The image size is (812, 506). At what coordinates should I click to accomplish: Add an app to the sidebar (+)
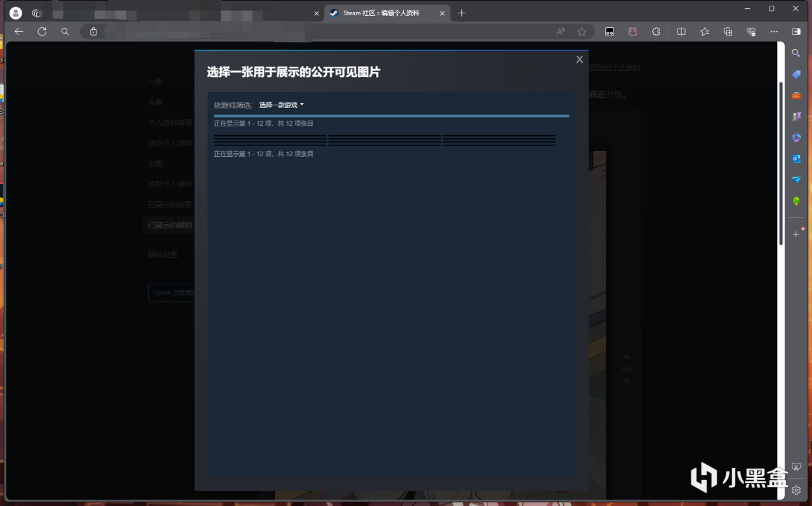[796, 234]
